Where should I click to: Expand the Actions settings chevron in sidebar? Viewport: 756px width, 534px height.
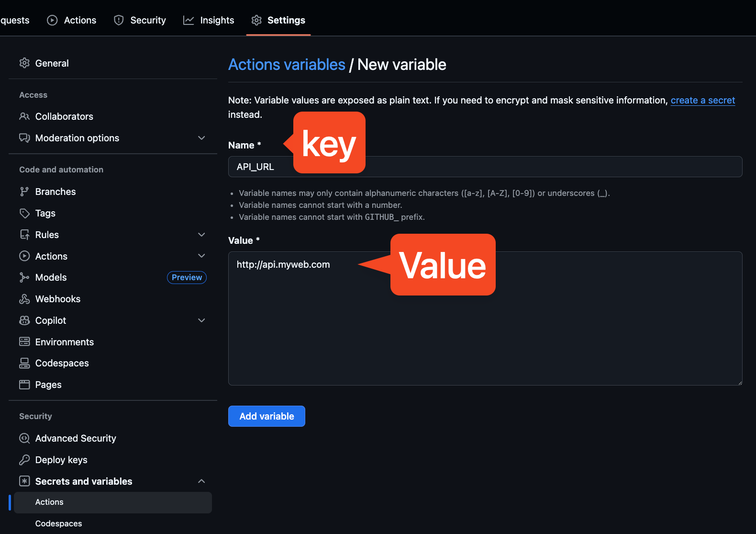pyautogui.click(x=201, y=256)
